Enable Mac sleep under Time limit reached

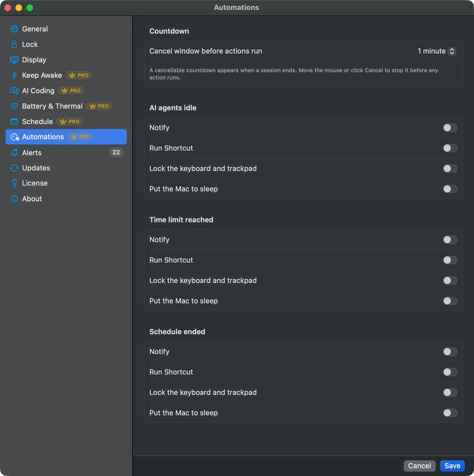pos(450,301)
